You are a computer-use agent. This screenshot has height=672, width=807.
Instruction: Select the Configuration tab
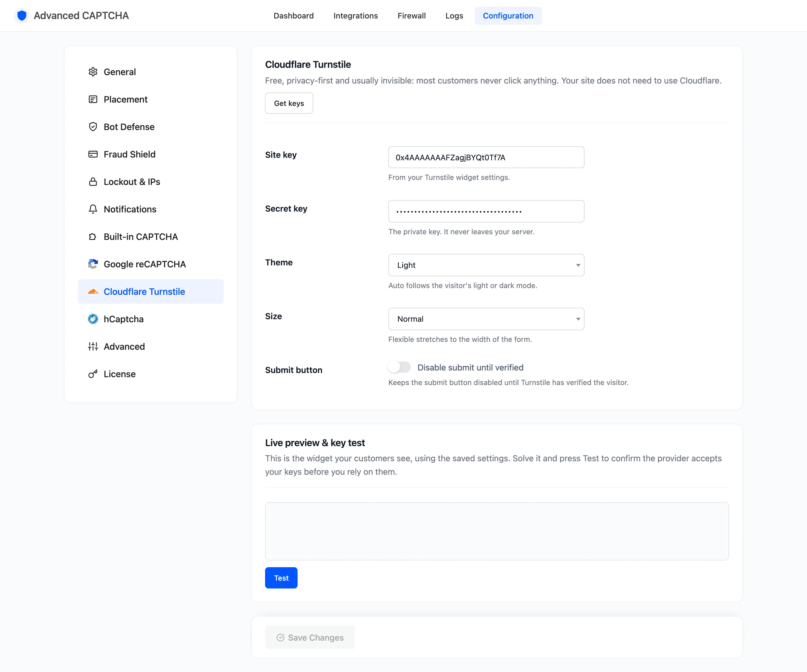(x=508, y=16)
